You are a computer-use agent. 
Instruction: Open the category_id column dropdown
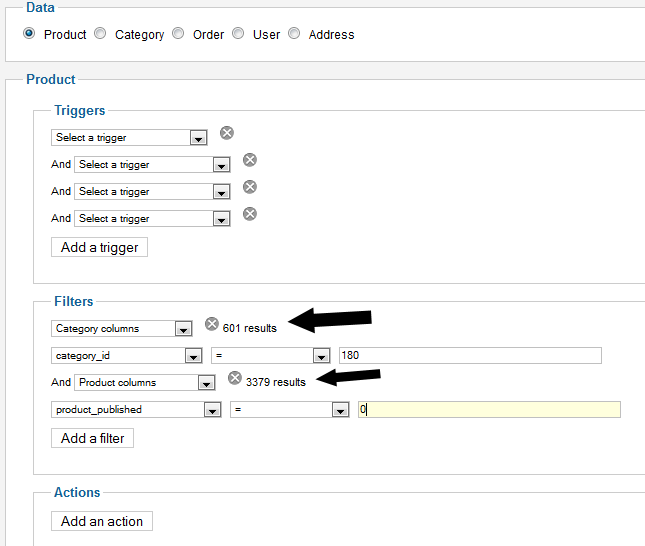(127, 355)
